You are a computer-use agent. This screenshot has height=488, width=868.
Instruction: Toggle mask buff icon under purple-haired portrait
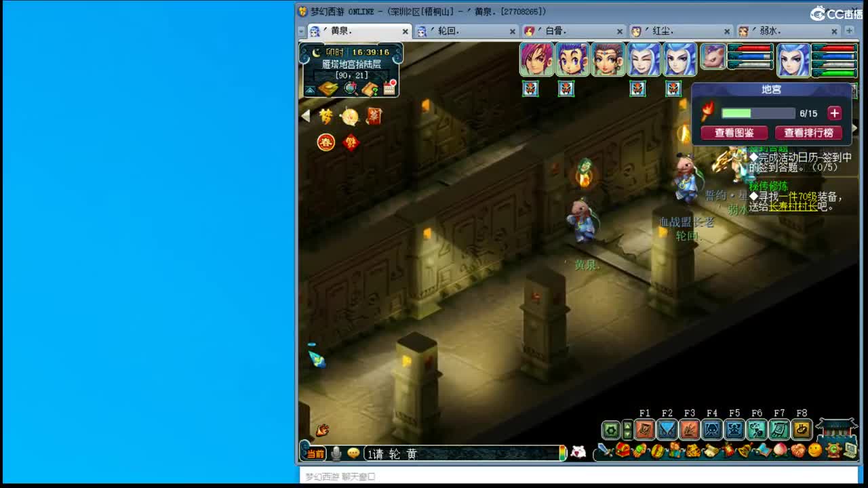click(566, 89)
